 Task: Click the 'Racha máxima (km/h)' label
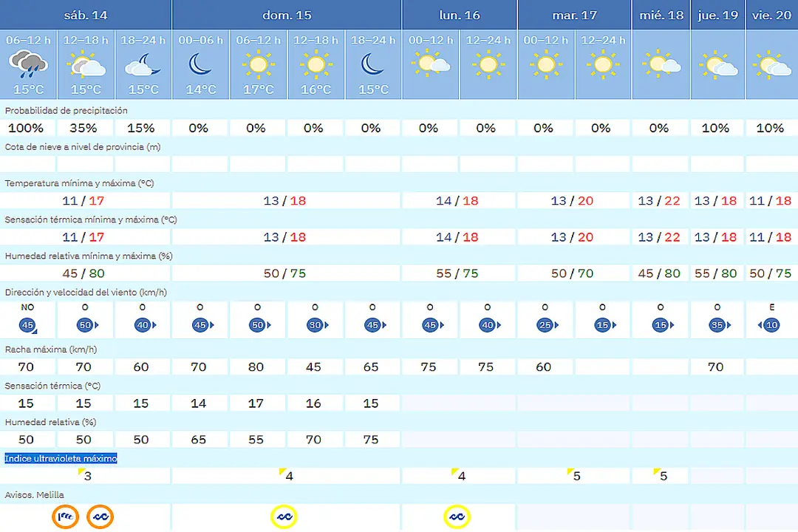coord(51,349)
